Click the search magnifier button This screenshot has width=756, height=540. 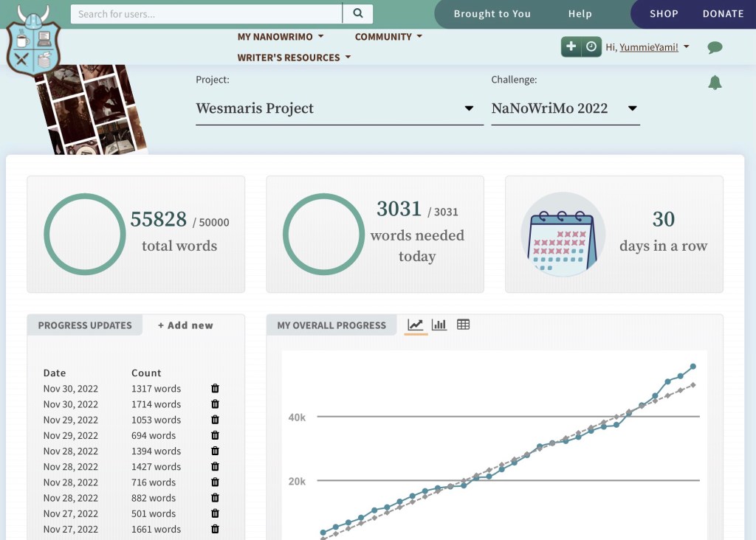358,13
